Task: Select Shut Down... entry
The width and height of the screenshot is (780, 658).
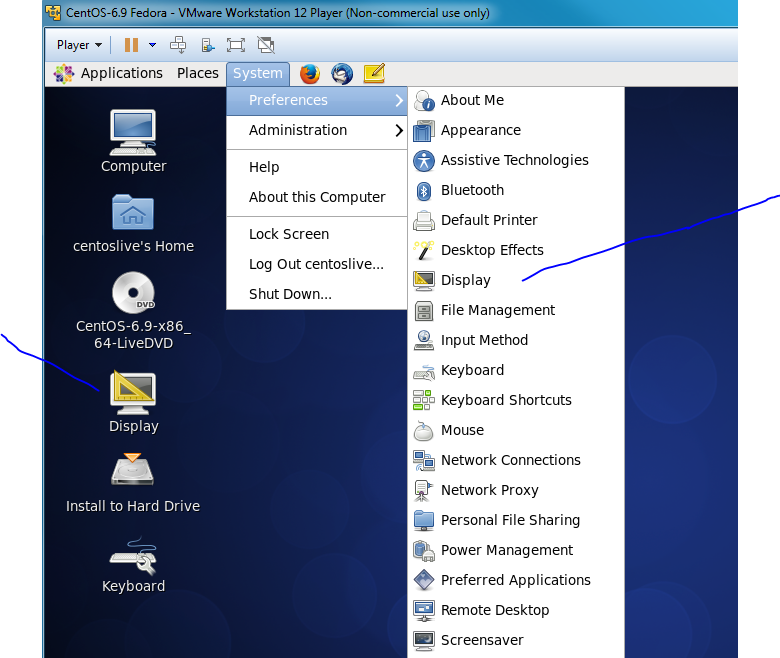Action: point(317,294)
